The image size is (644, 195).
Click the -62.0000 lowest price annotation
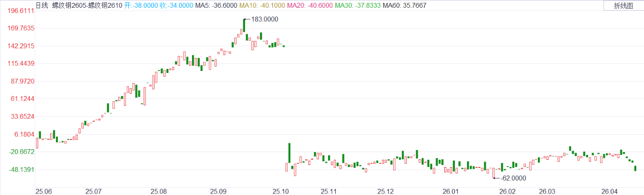(513, 178)
